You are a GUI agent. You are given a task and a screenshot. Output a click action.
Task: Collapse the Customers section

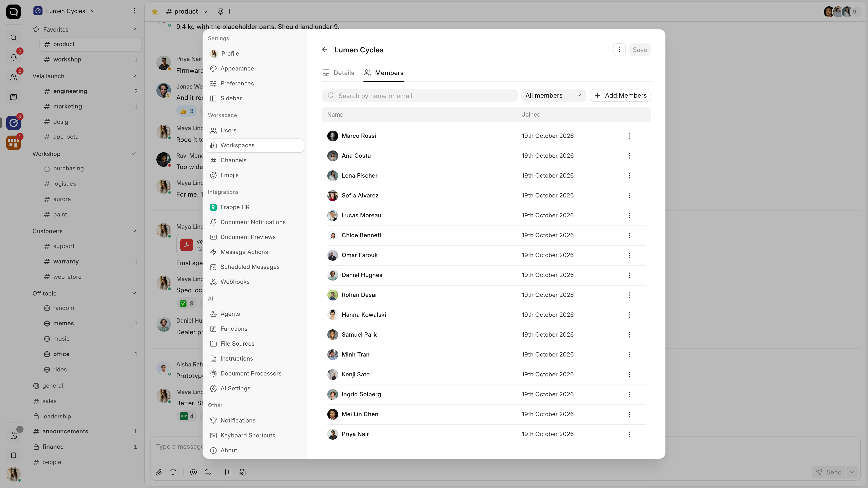point(134,231)
